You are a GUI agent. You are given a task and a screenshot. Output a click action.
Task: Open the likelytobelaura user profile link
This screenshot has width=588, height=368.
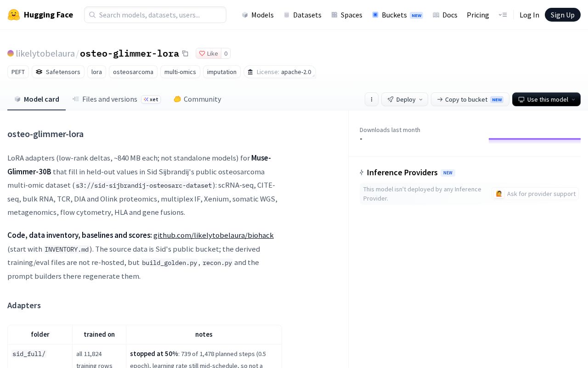45,53
